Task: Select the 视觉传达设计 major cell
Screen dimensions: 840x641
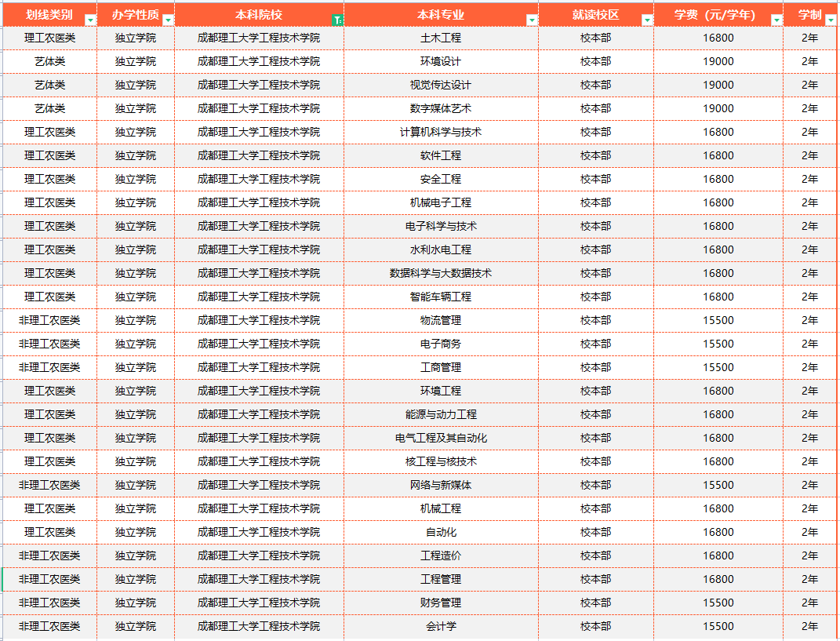Action: pos(441,86)
